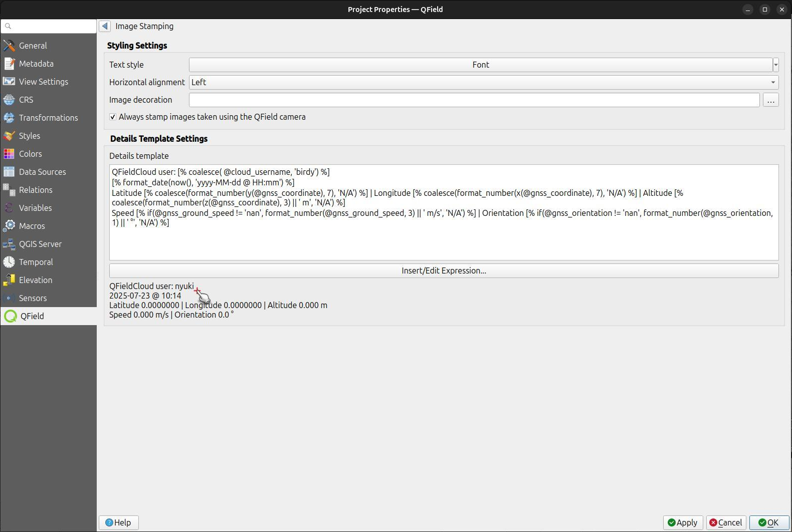Click the 'Details Template Settings' heading
The height and width of the screenshot is (532, 792).
(159, 139)
